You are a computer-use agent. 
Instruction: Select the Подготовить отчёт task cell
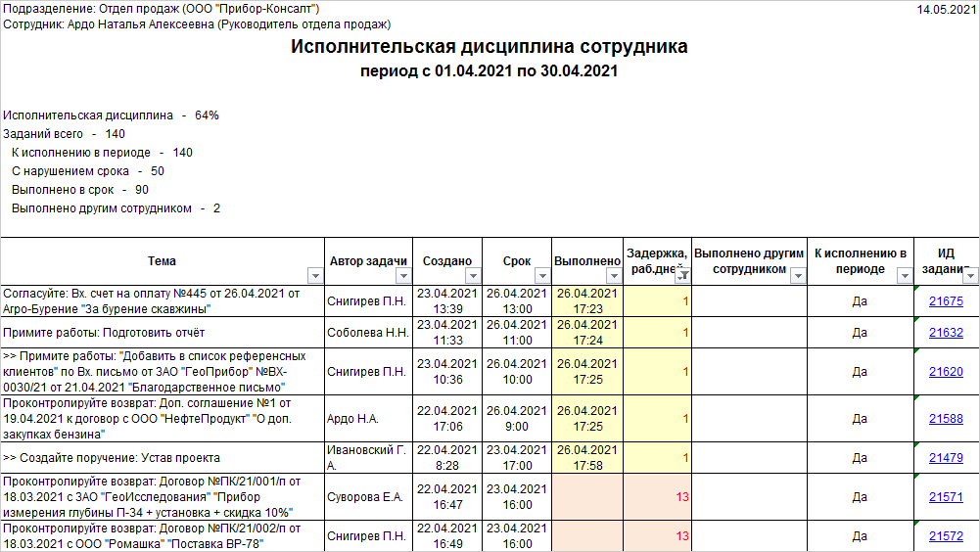click(x=163, y=333)
